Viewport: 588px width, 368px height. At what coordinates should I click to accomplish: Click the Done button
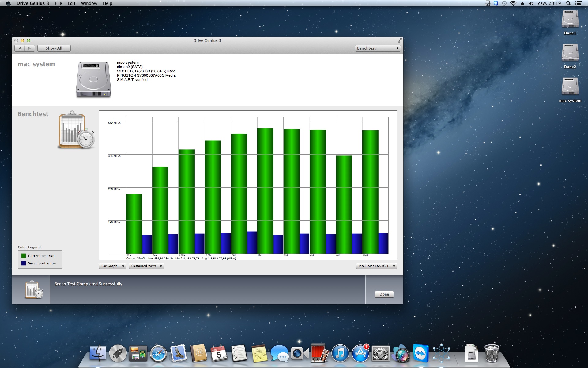(384, 294)
